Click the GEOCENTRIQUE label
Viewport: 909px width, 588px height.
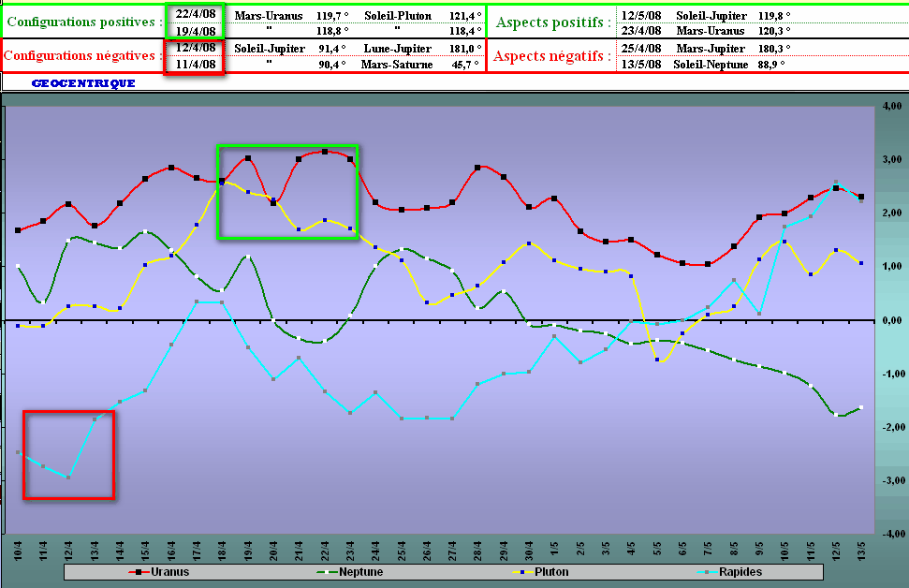(83, 83)
